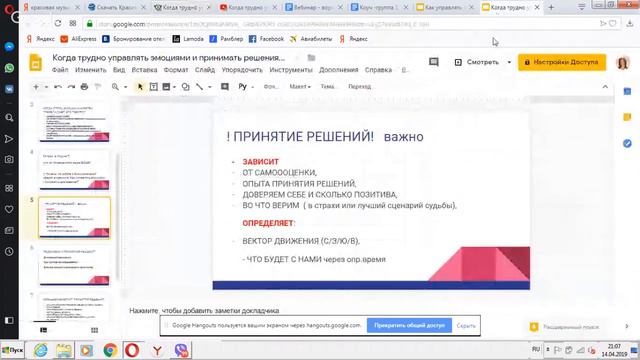This screenshot has height=360, width=640.
Task: Open the Упорядочить menu
Action: pyautogui.click(x=242, y=70)
